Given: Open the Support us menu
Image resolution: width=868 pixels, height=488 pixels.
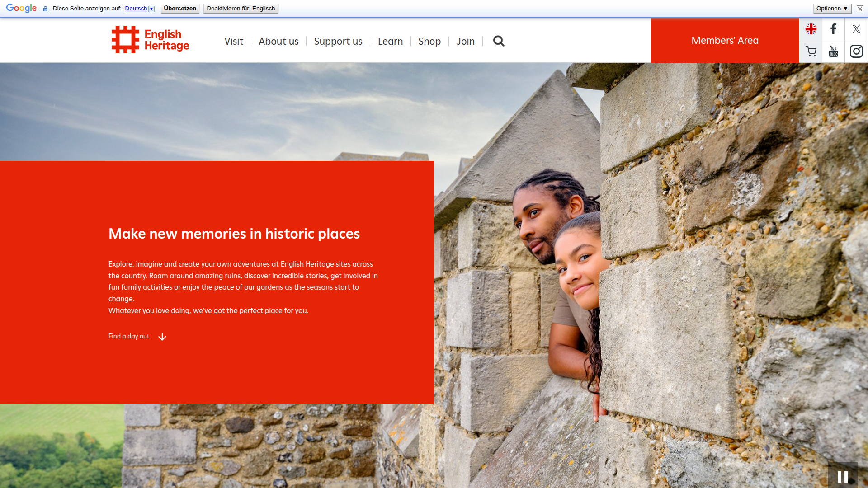Looking at the screenshot, I should click(338, 42).
